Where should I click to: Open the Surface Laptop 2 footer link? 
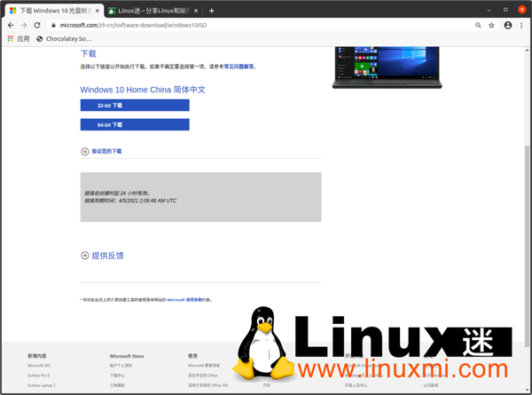click(x=42, y=385)
